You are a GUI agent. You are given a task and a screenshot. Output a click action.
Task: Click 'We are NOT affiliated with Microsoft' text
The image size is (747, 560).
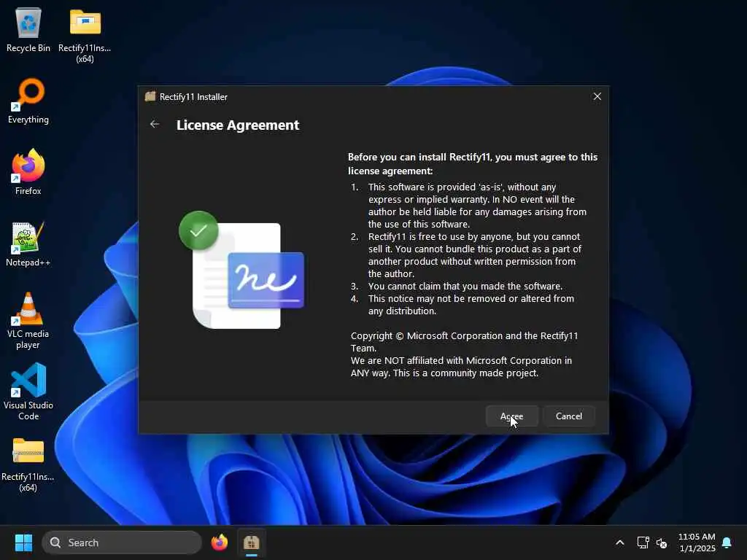point(461,366)
